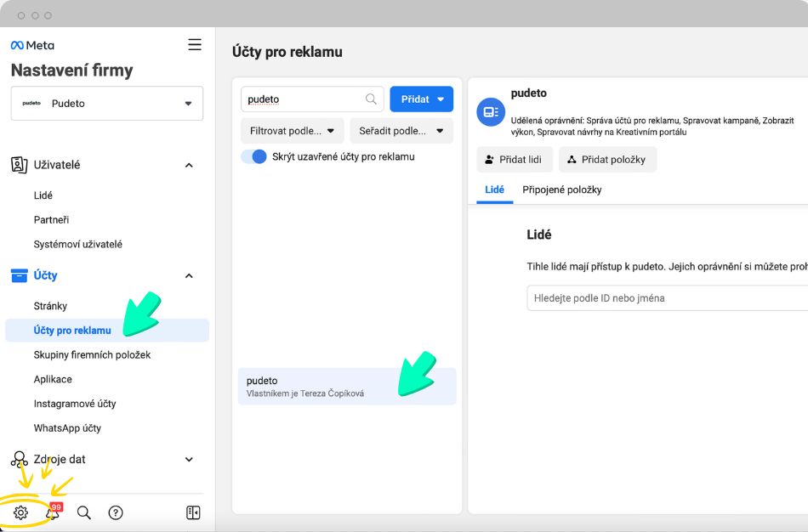
Task: Open settings gear icon at bottom
Action: (x=20, y=512)
